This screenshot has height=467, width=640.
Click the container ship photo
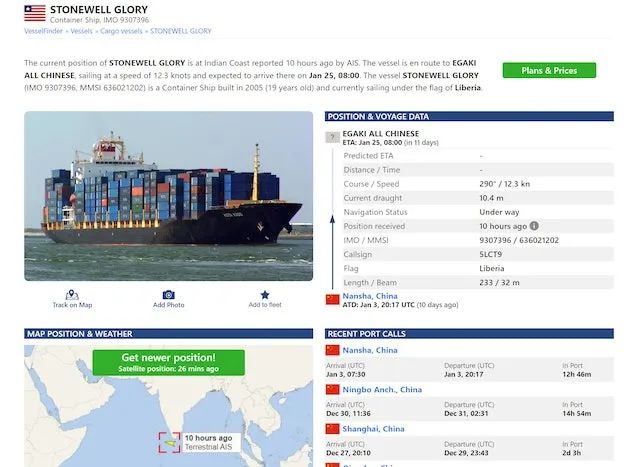pyautogui.click(x=169, y=196)
